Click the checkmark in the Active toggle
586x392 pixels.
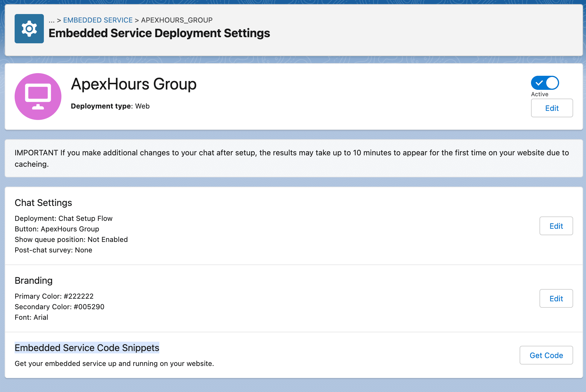(539, 83)
